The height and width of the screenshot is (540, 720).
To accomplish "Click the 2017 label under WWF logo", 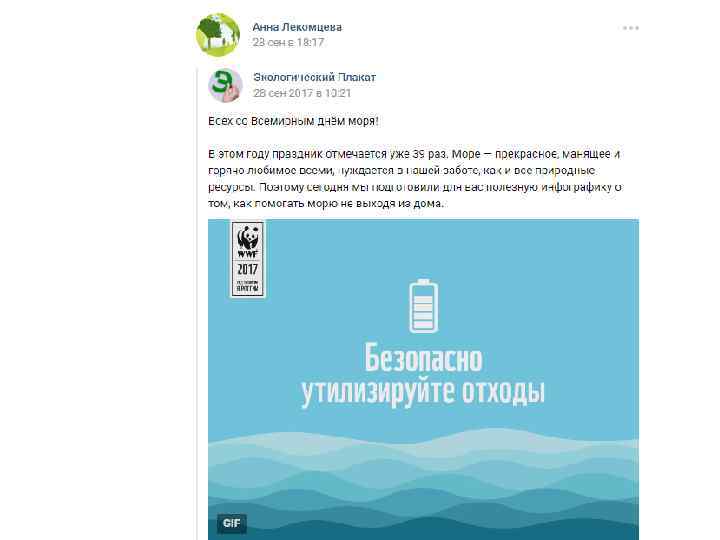I will pos(248,269).
